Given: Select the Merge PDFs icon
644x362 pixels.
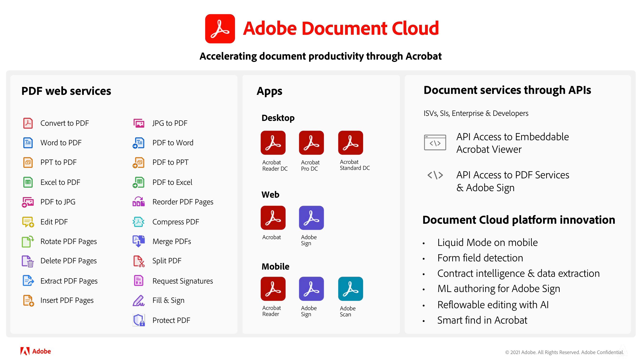Looking at the screenshot, I should [x=139, y=241].
